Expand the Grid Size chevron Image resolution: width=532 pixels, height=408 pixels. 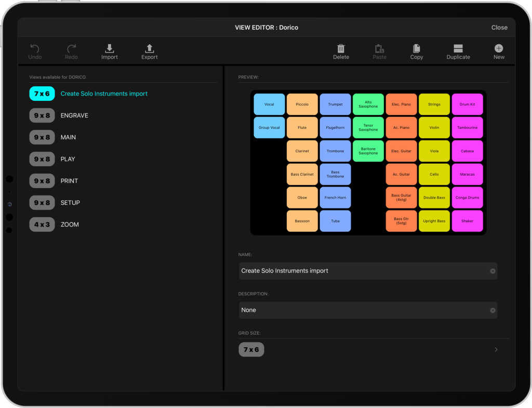tap(496, 350)
